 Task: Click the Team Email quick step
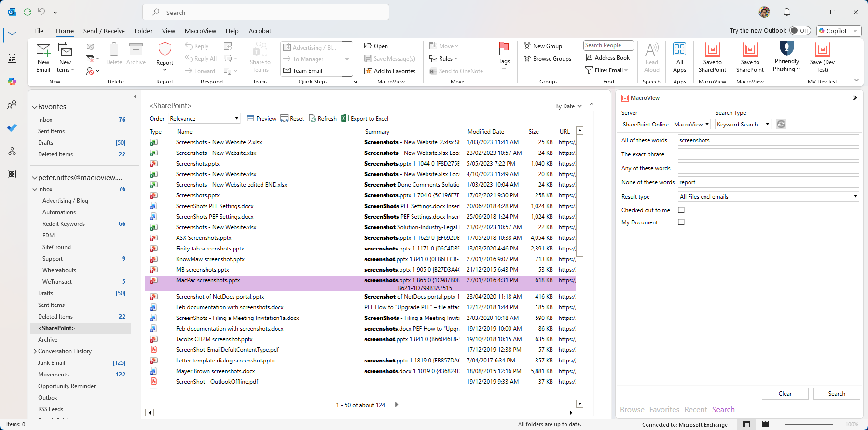303,71
